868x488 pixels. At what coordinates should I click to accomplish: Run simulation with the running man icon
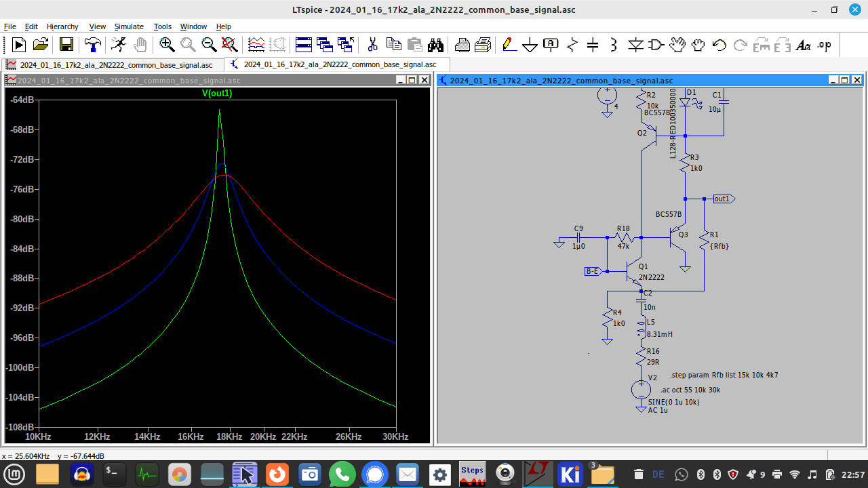[x=119, y=45]
